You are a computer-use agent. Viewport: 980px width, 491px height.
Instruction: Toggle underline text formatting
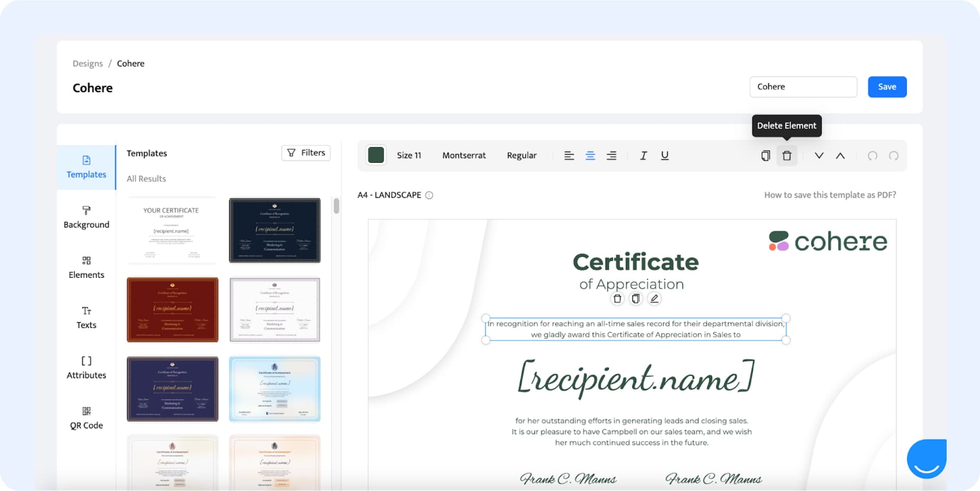[665, 156]
